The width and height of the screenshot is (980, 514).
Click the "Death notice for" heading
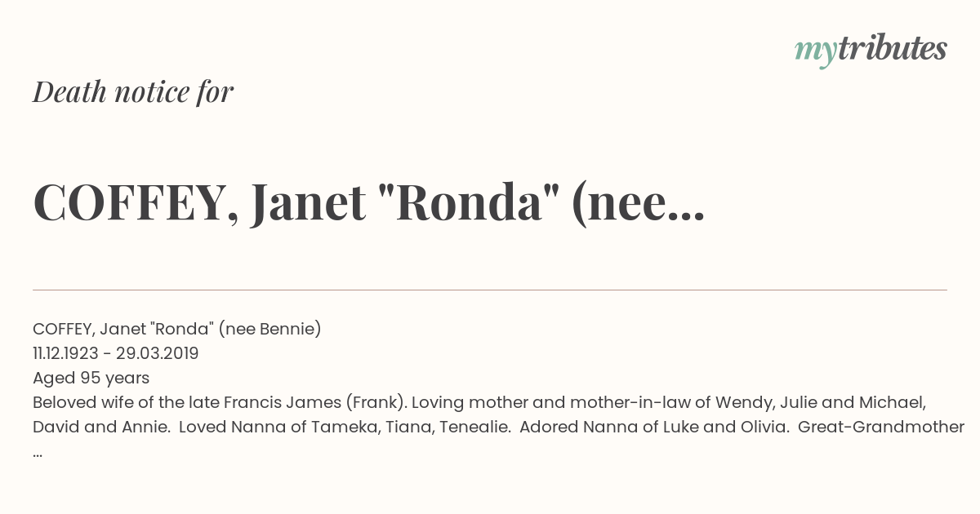click(133, 92)
